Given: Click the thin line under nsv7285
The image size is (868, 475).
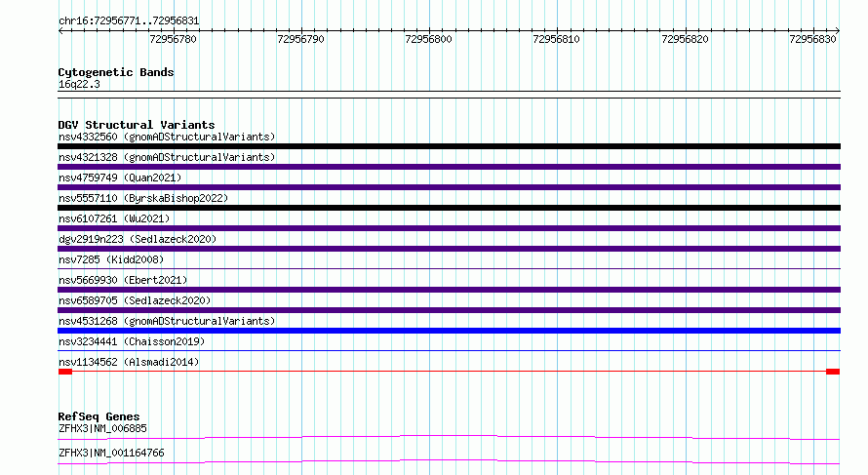Looking at the screenshot, I should (449, 269).
